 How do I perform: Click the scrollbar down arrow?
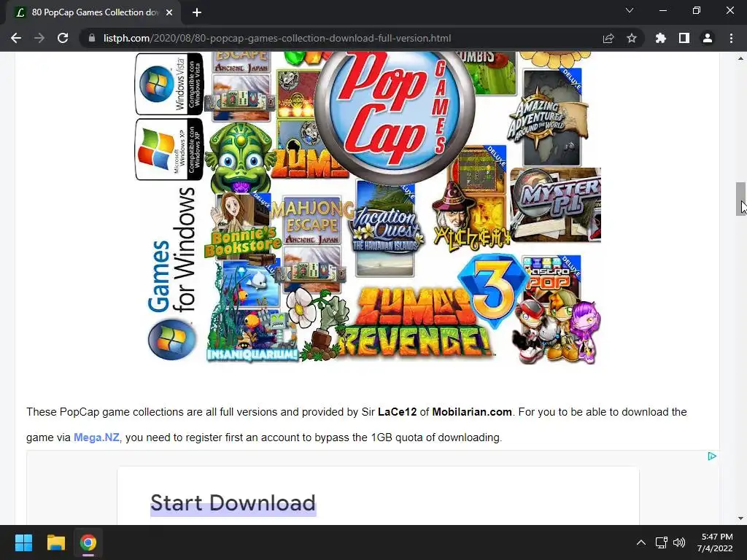(x=740, y=518)
